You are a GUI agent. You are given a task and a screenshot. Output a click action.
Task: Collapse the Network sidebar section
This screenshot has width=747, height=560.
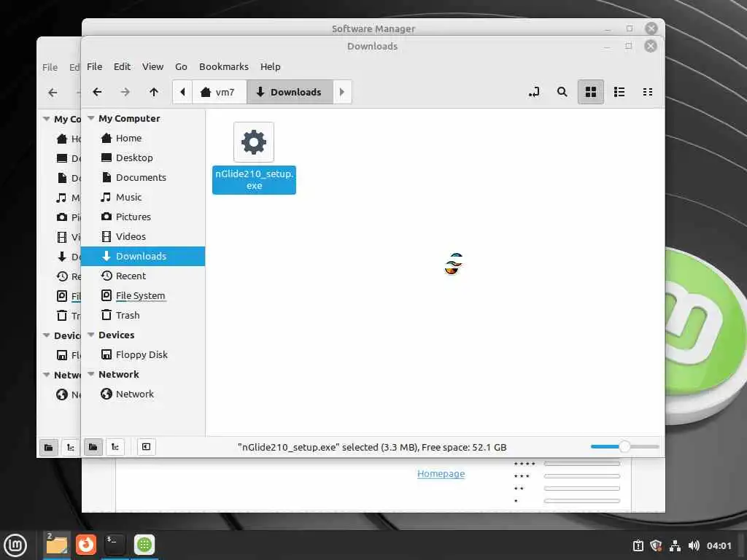[91, 374]
